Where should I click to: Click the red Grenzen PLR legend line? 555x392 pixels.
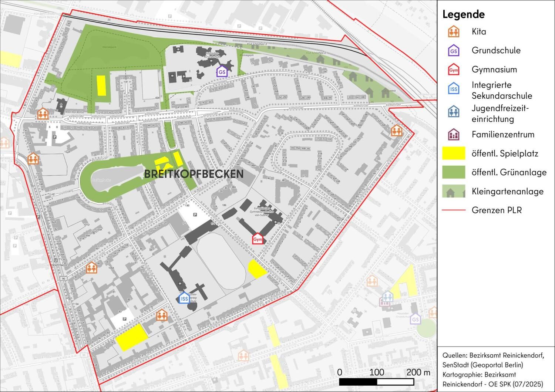coord(454,210)
